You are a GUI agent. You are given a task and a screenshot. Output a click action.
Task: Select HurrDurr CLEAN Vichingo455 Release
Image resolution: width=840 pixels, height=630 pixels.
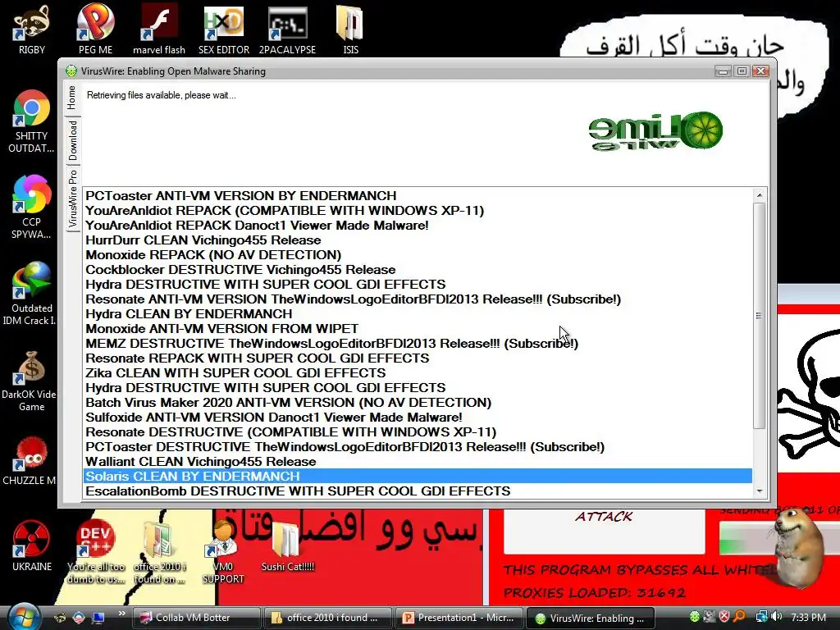tap(418, 240)
